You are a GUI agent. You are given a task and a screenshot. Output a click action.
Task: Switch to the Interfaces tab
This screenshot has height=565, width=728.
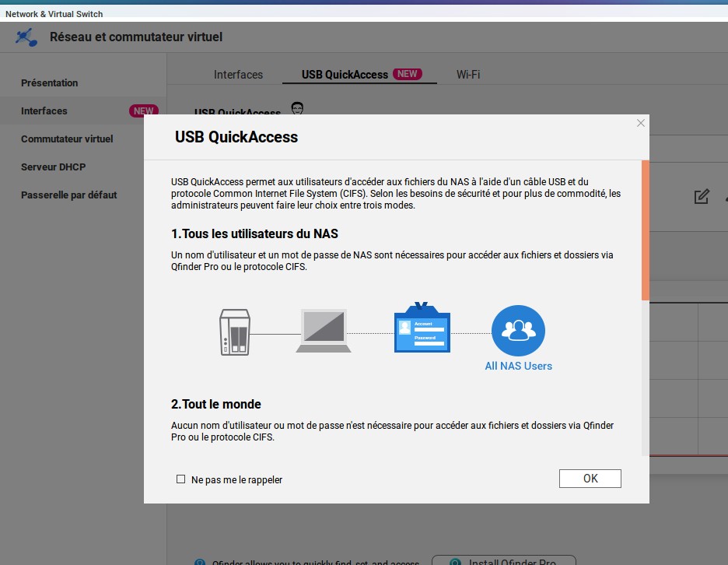pos(238,75)
